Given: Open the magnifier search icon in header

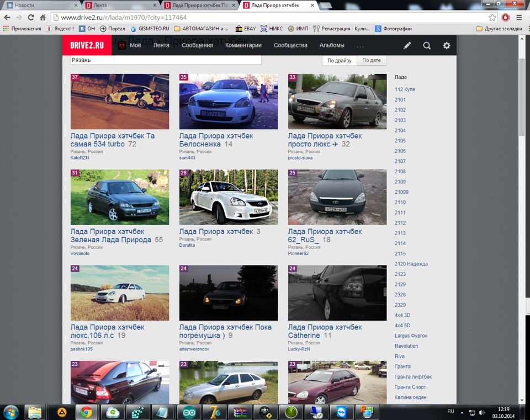Looking at the screenshot, I should click(427, 46).
